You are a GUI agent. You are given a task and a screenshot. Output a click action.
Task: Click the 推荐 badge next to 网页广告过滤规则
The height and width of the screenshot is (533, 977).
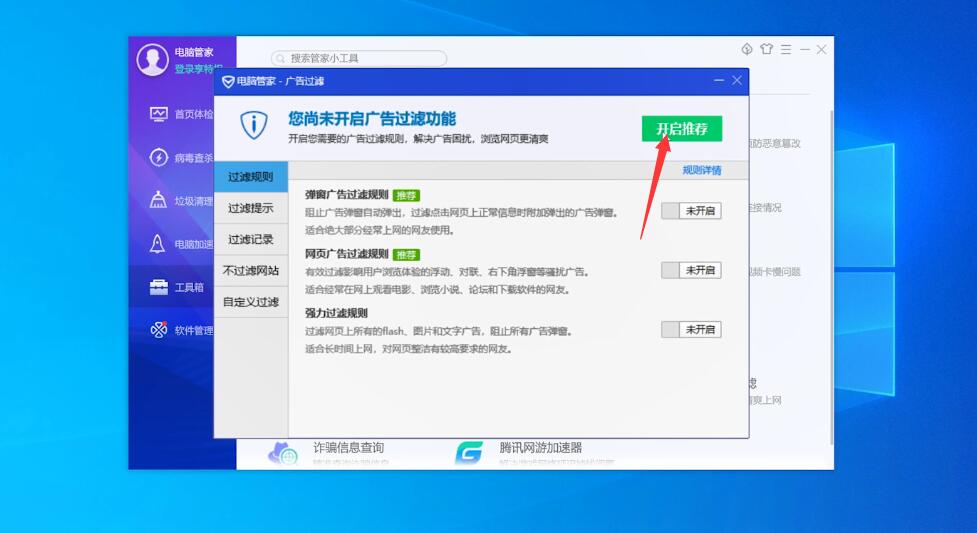click(x=406, y=255)
